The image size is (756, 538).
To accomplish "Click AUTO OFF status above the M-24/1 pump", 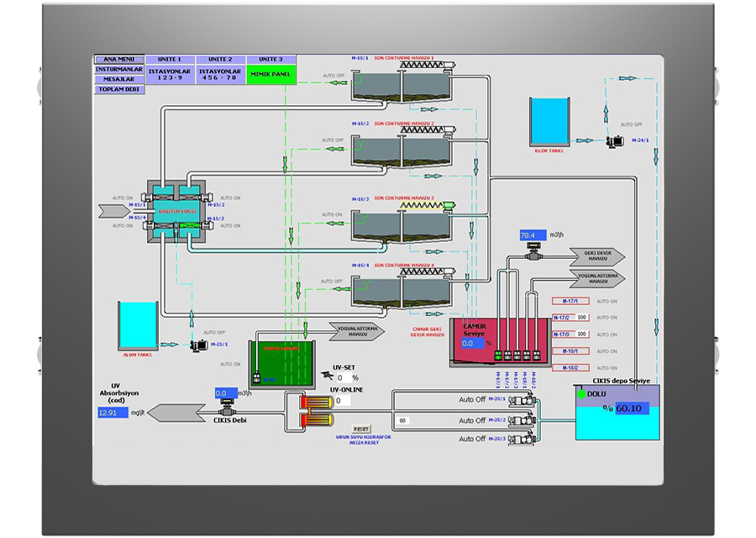I will point(631,124).
